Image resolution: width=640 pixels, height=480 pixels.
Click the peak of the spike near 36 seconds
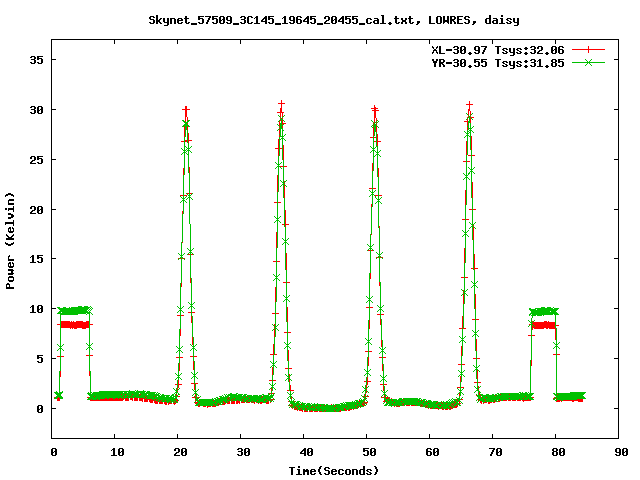coord(281,104)
